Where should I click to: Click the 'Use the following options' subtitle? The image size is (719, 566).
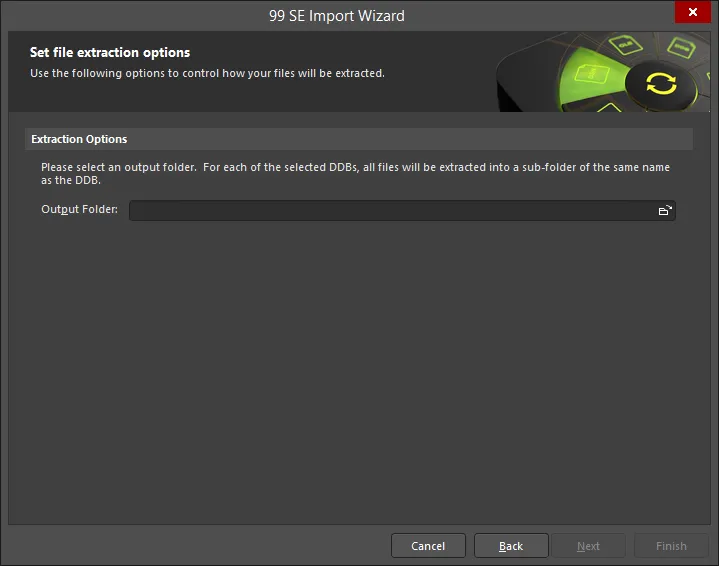(x=207, y=73)
